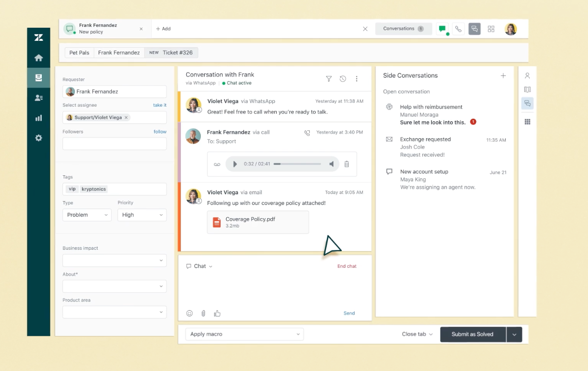Open the Views ticket list sidebar icon
Screen dimensions: 588x371
tap(38, 78)
